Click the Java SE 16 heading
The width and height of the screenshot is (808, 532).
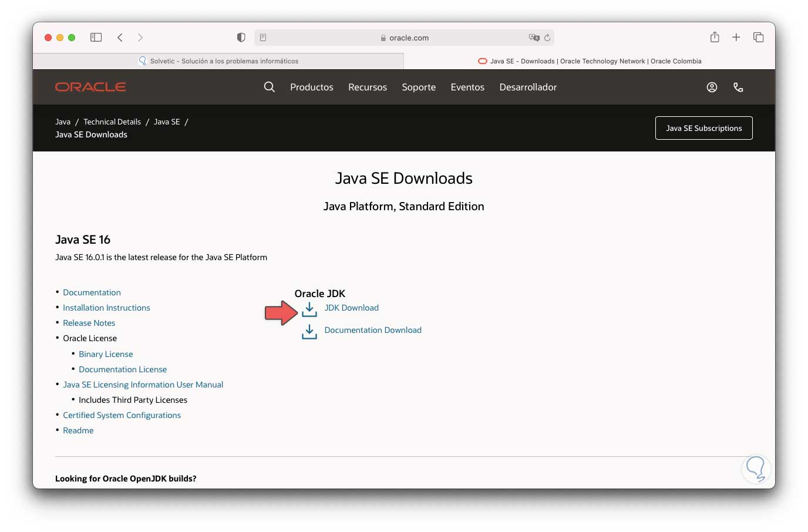[83, 240]
